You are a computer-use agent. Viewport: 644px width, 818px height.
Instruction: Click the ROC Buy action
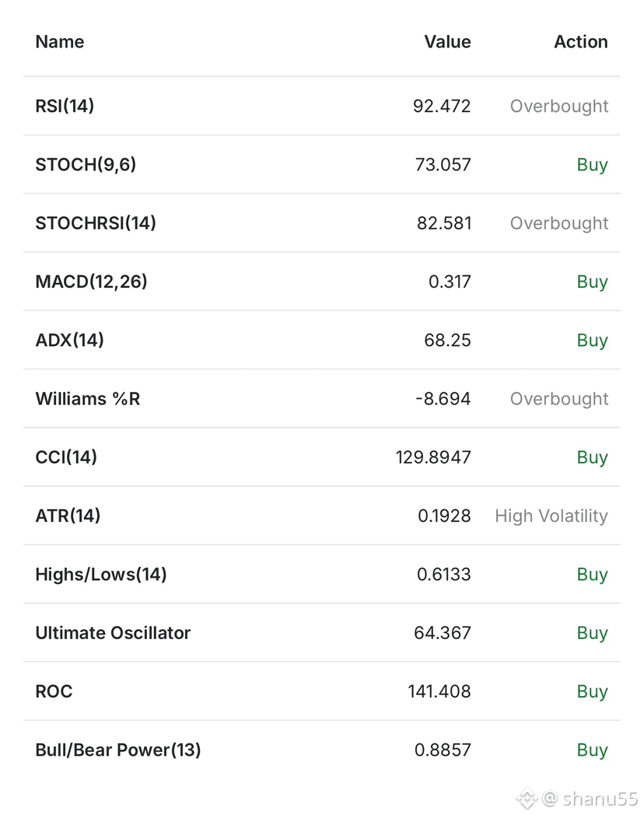tap(593, 691)
